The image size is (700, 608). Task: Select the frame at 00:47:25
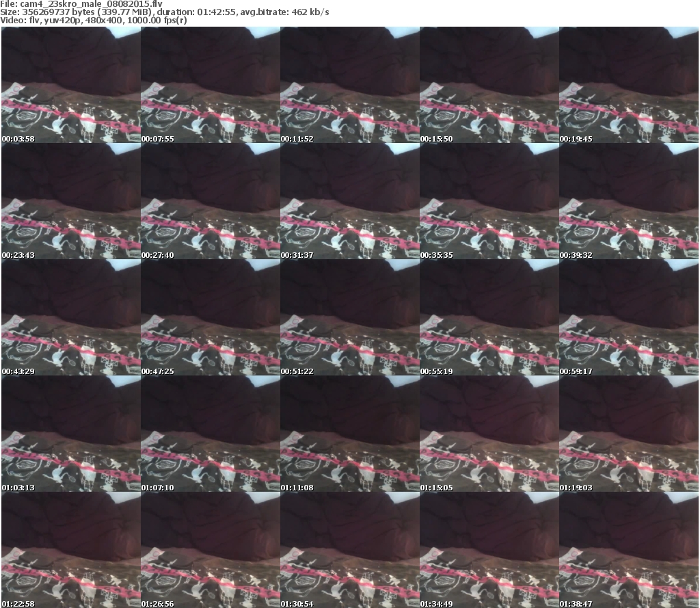(211, 317)
